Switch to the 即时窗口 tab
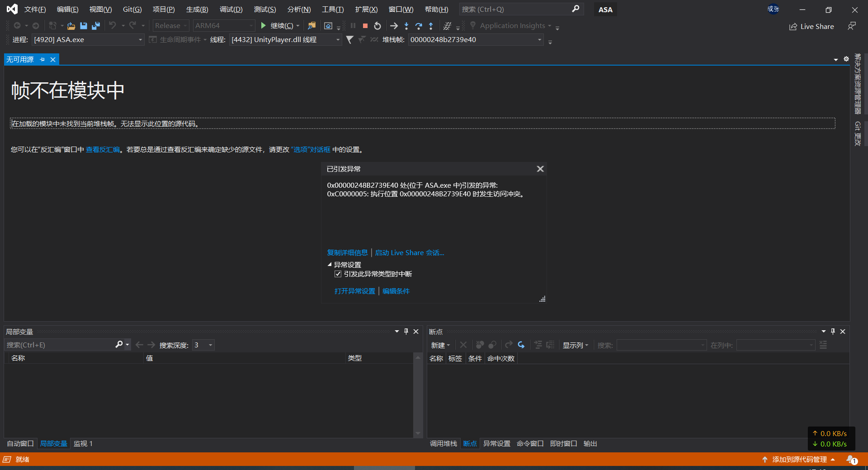The height and width of the screenshot is (470, 868). [x=563, y=444]
